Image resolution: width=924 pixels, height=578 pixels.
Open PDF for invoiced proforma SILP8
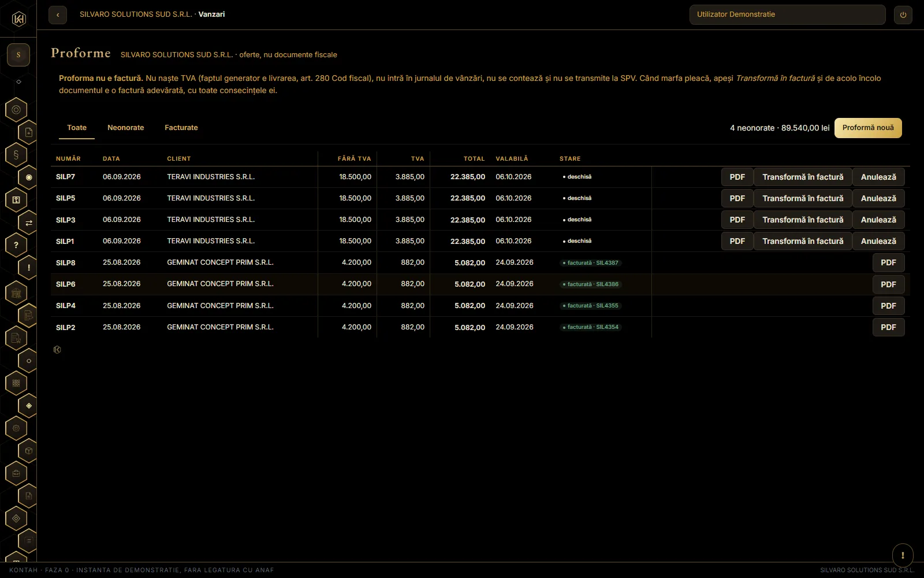coord(888,262)
